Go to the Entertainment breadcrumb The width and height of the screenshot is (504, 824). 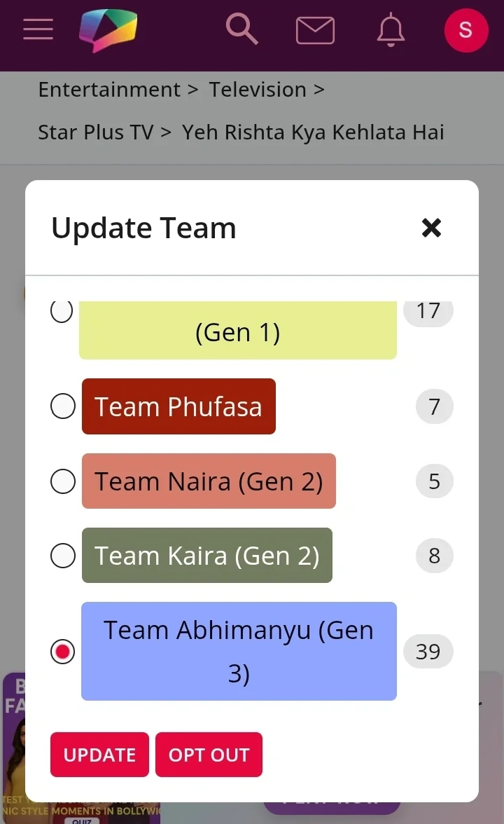tap(109, 90)
